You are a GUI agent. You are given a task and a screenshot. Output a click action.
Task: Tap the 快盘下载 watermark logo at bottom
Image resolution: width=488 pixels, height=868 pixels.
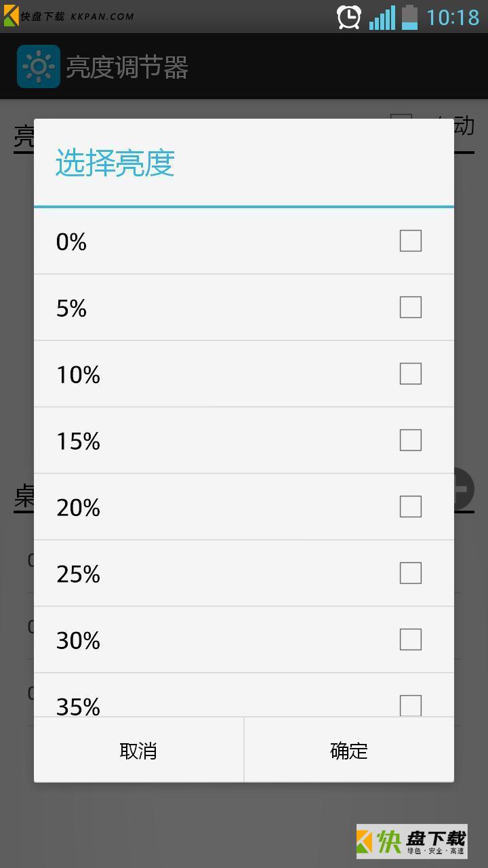click(411, 842)
